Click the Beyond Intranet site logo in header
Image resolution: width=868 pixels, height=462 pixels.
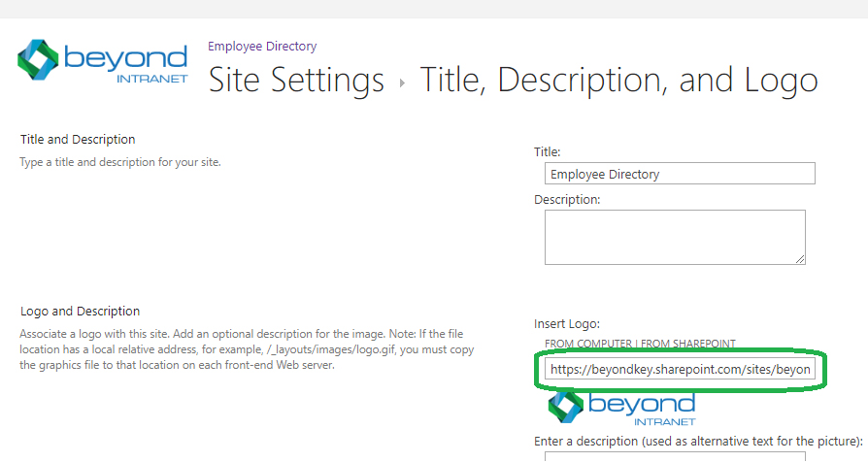(102, 63)
